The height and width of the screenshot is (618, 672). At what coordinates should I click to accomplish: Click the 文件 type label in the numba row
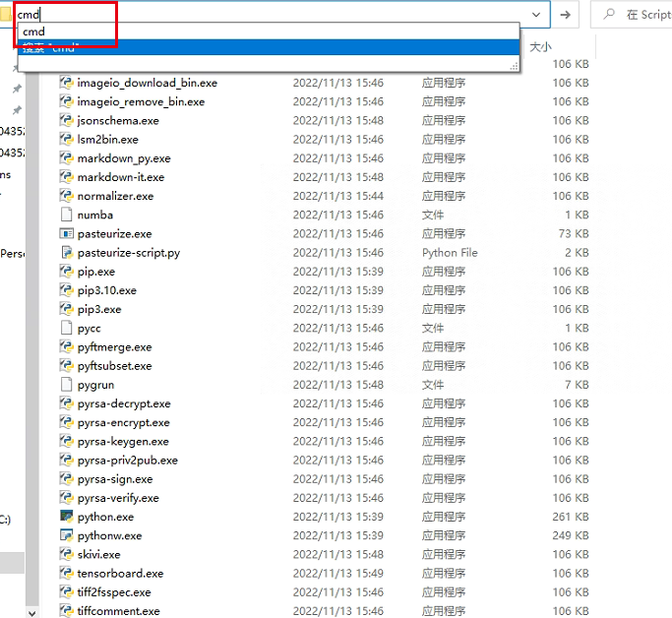(x=433, y=215)
